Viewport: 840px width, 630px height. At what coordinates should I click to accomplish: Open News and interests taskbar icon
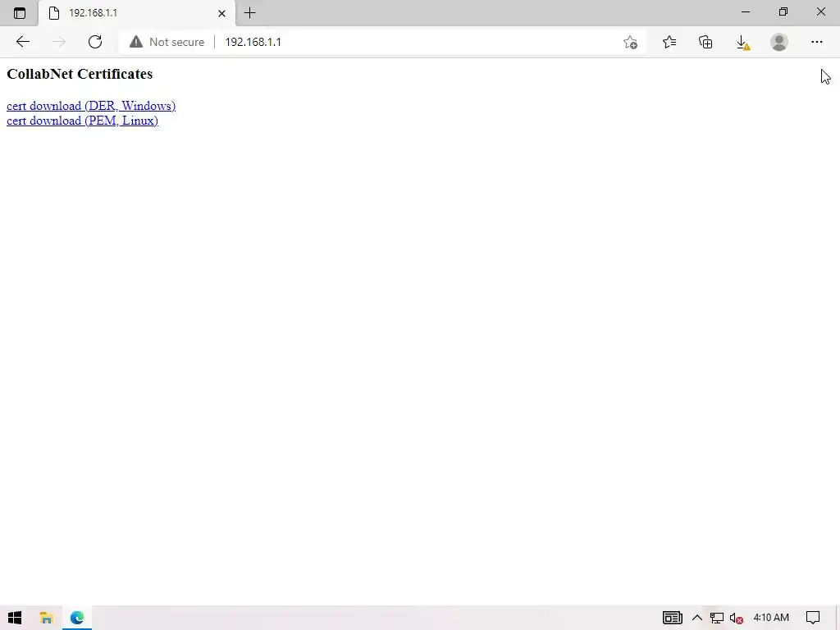[x=673, y=618]
